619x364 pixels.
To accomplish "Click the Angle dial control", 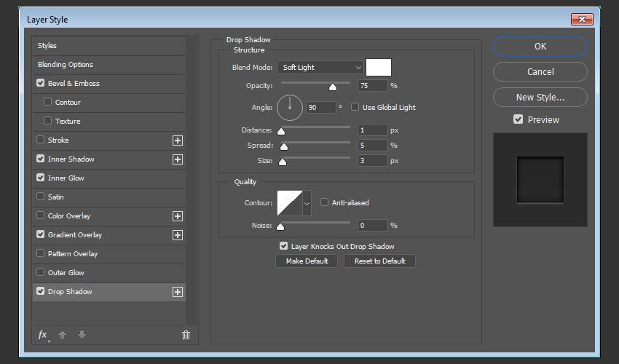I will coord(290,108).
